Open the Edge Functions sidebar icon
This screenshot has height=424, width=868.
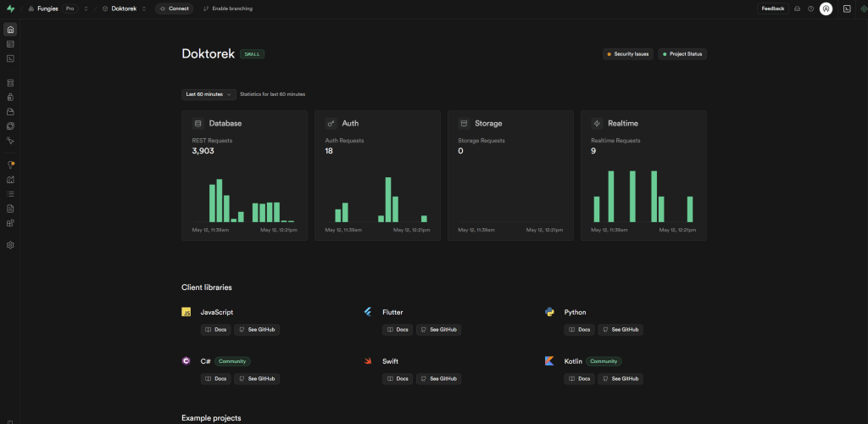pyautogui.click(x=10, y=126)
